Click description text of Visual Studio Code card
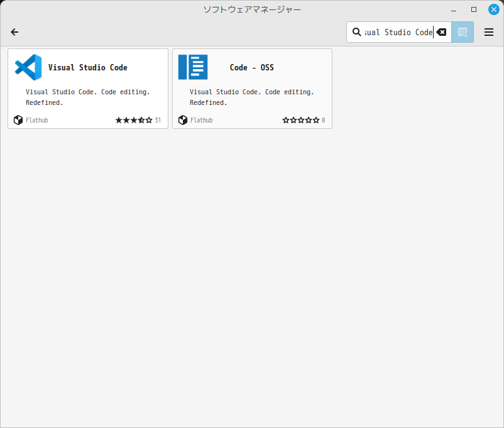 [88, 97]
